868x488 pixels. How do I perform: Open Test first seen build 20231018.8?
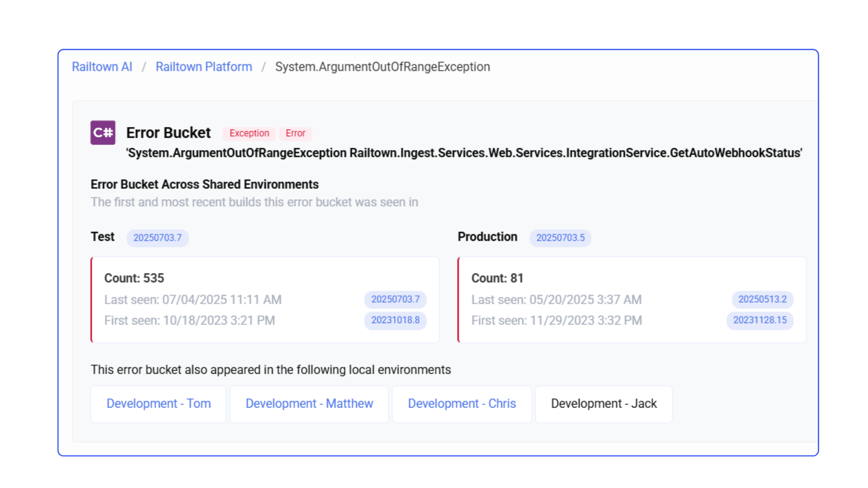point(395,320)
